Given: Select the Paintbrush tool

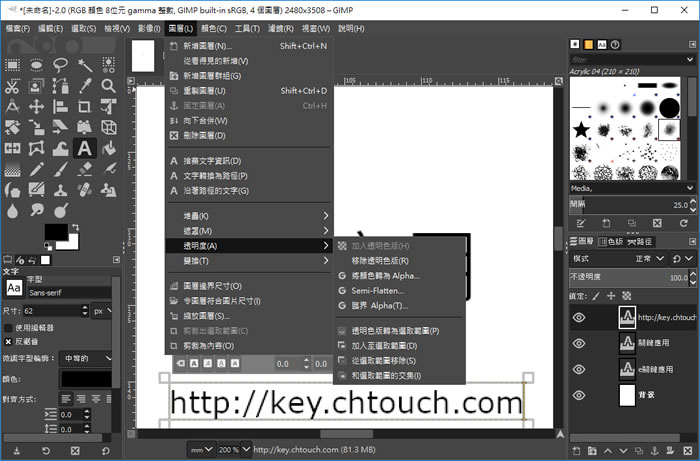Looking at the screenshot, I should coord(60,170).
